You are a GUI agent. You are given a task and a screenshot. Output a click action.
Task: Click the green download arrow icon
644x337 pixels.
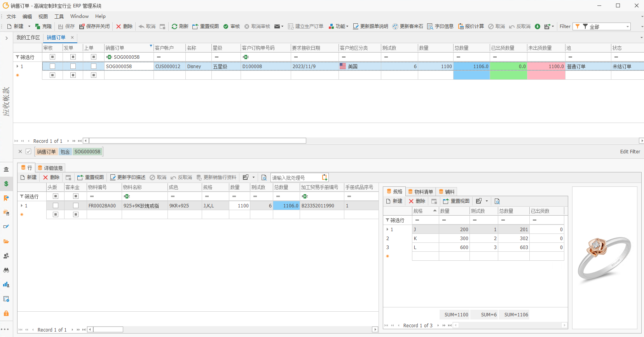(538, 26)
